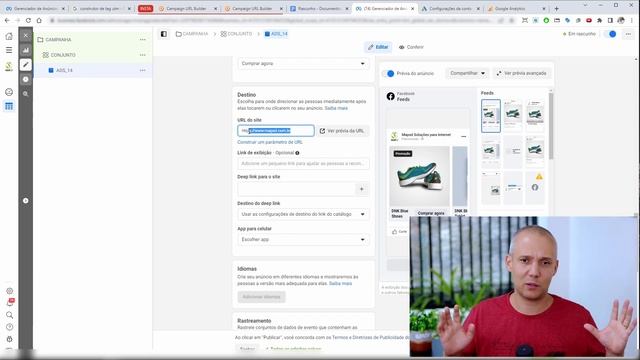
Task: Open a new browser tab with the plus
Action: (x=556, y=8)
